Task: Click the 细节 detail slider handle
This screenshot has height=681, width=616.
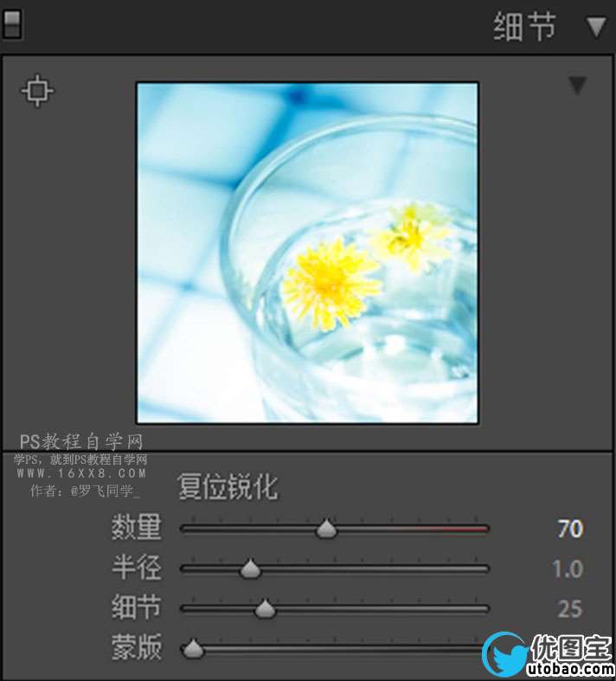Action: [265, 609]
